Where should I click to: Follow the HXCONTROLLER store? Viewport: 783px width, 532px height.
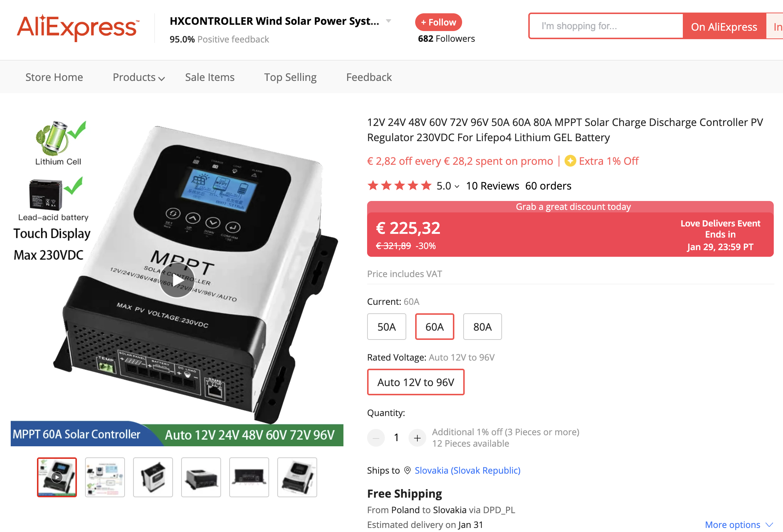tap(438, 22)
